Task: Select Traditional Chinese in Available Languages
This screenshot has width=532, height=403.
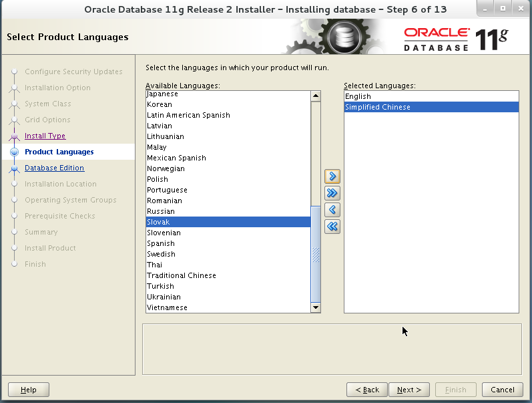Action: [x=228, y=275]
